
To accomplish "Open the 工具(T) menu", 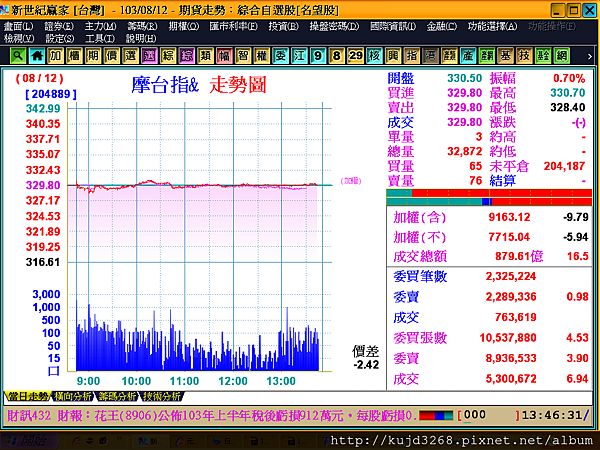I will (100, 38).
